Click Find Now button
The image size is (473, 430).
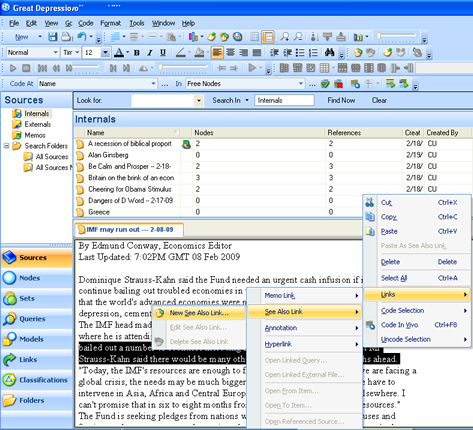(341, 100)
